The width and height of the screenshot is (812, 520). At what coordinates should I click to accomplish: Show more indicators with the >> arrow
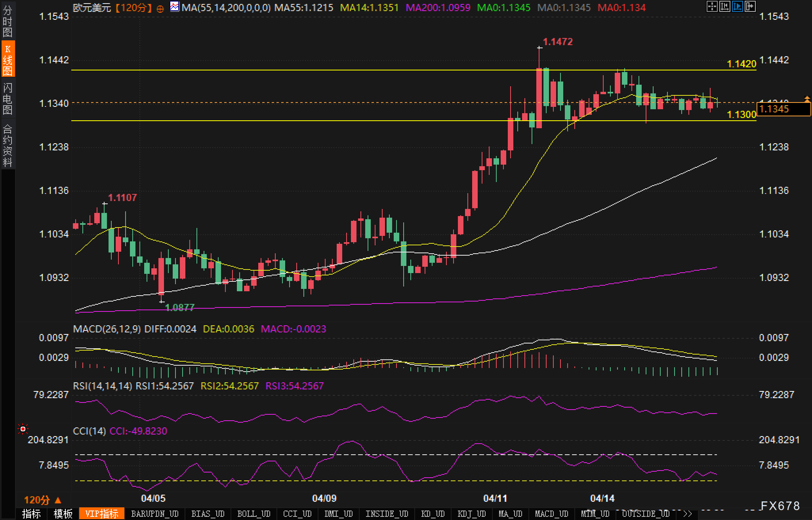(688, 514)
